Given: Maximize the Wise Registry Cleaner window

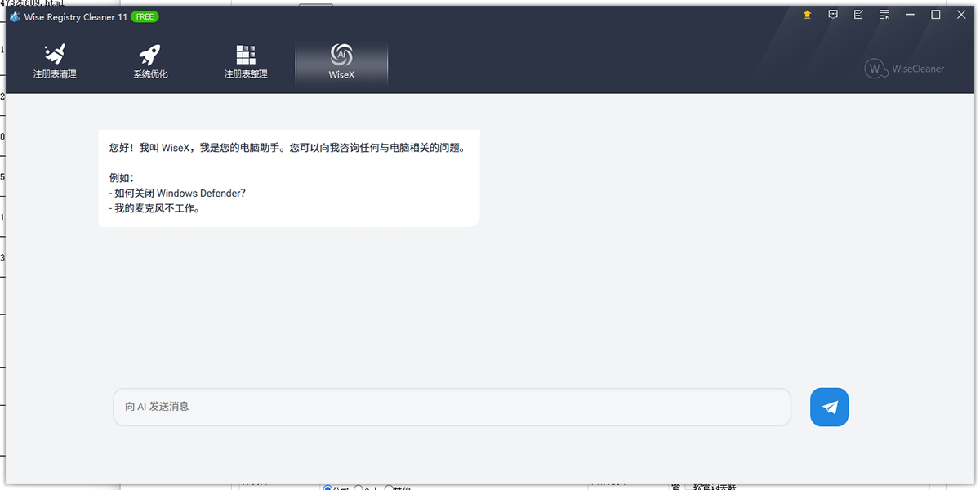Looking at the screenshot, I should click(x=936, y=15).
